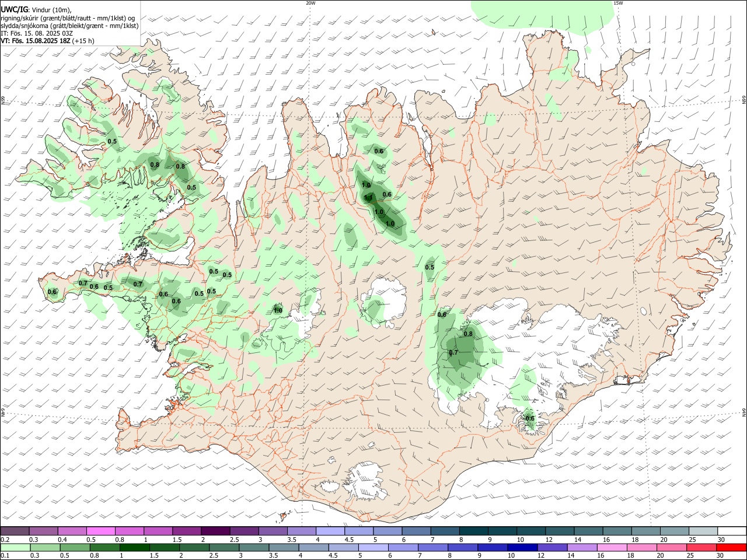The image size is (747, 560).
Task: Click the 'slydda/snjókoma' legend description line
Action: coord(69,26)
